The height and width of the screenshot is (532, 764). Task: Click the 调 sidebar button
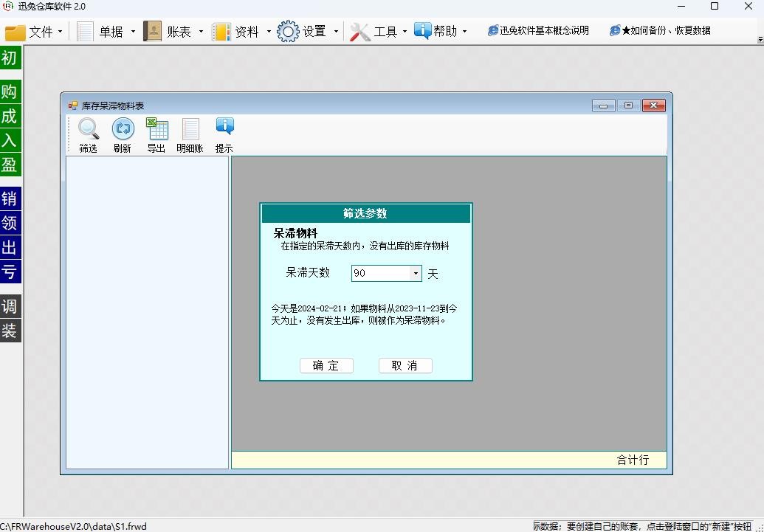10,306
